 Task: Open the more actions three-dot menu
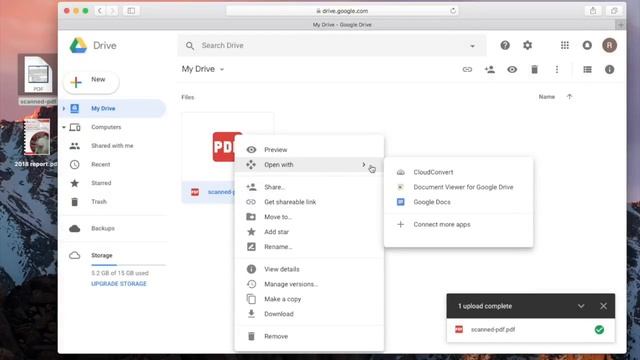[x=557, y=70]
